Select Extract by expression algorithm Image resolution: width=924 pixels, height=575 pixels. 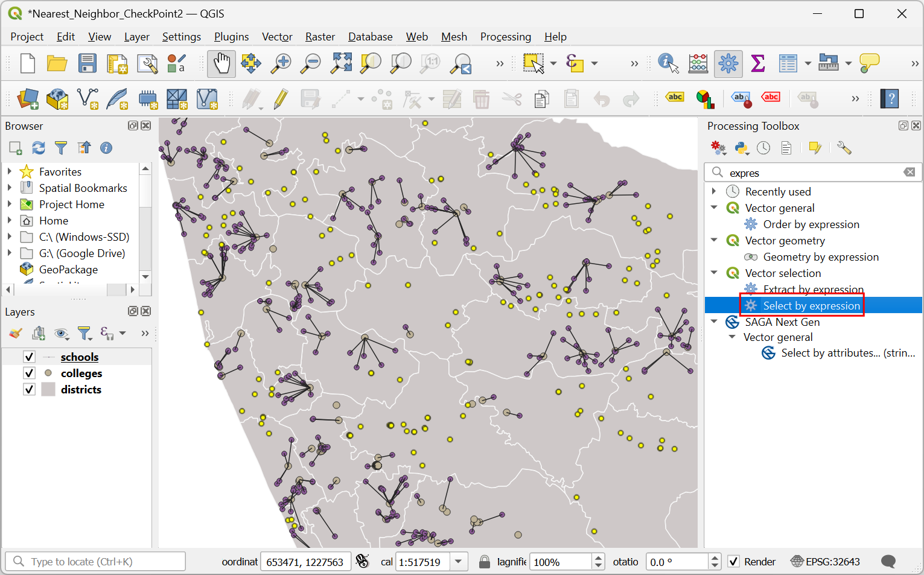pos(812,290)
